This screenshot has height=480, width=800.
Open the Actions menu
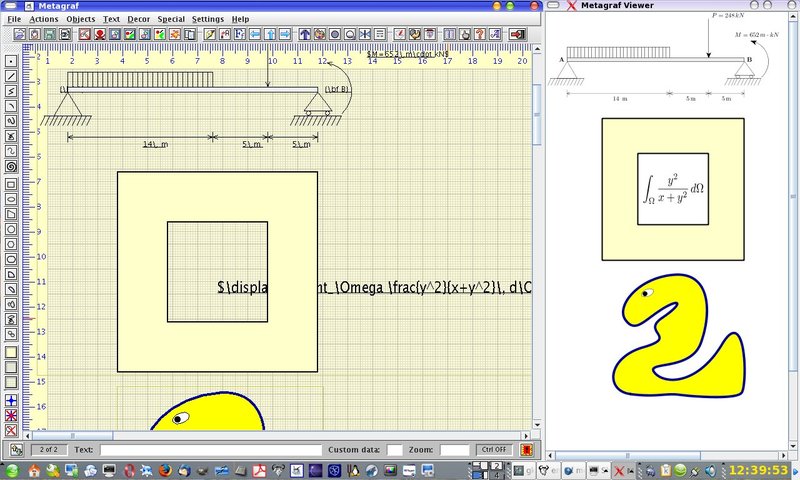[43, 19]
